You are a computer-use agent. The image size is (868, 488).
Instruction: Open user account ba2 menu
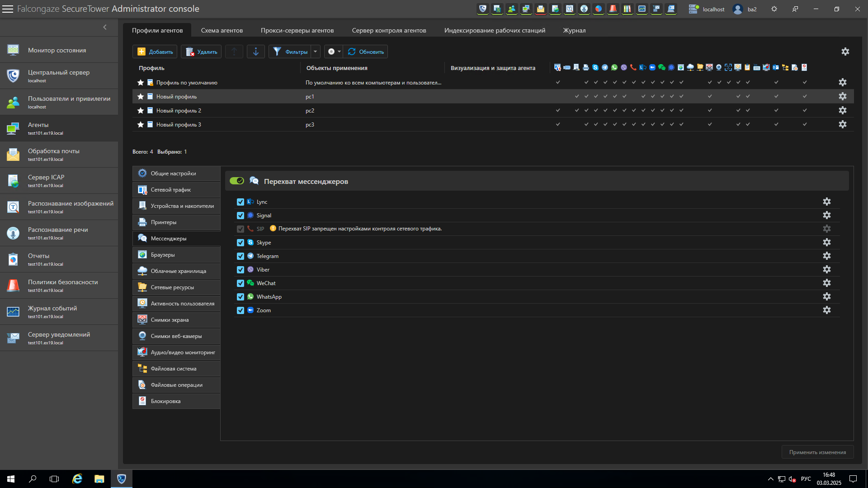click(x=745, y=9)
